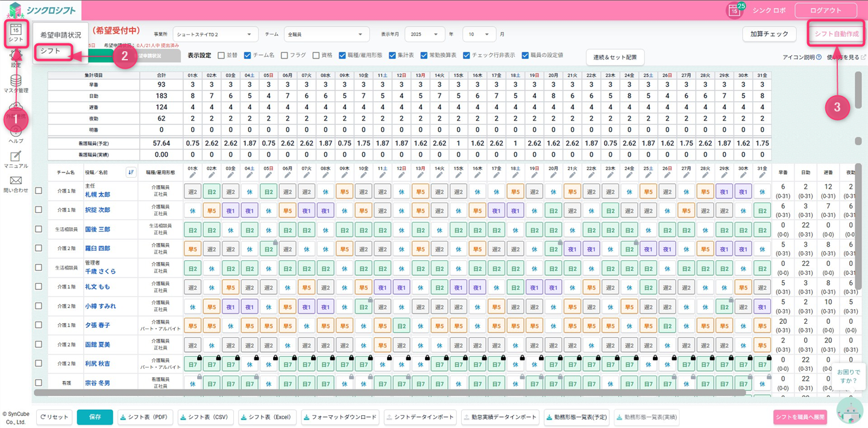
Task: Open マスタ管理 database icon in sidebar
Action: point(16,81)
